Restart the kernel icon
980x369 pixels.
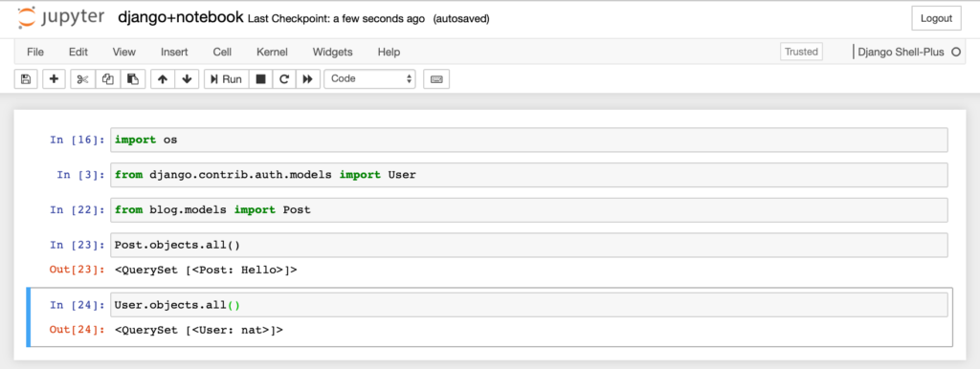284,79
